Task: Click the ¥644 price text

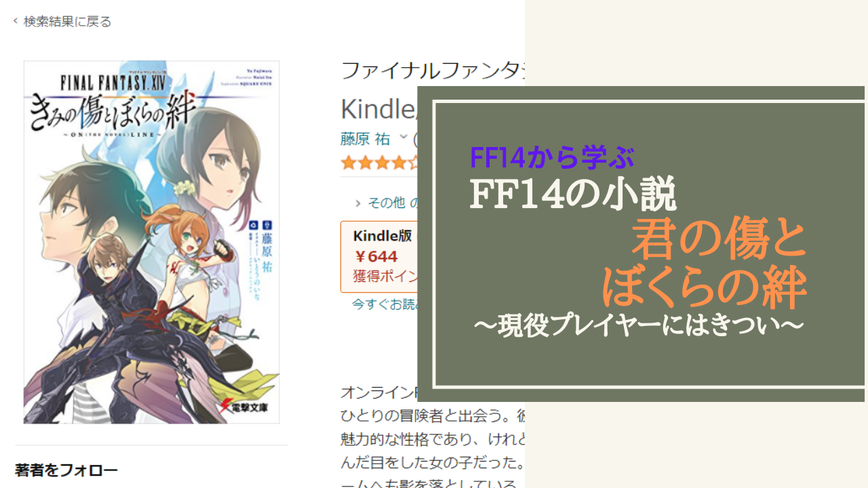Action: coord(376,256)
